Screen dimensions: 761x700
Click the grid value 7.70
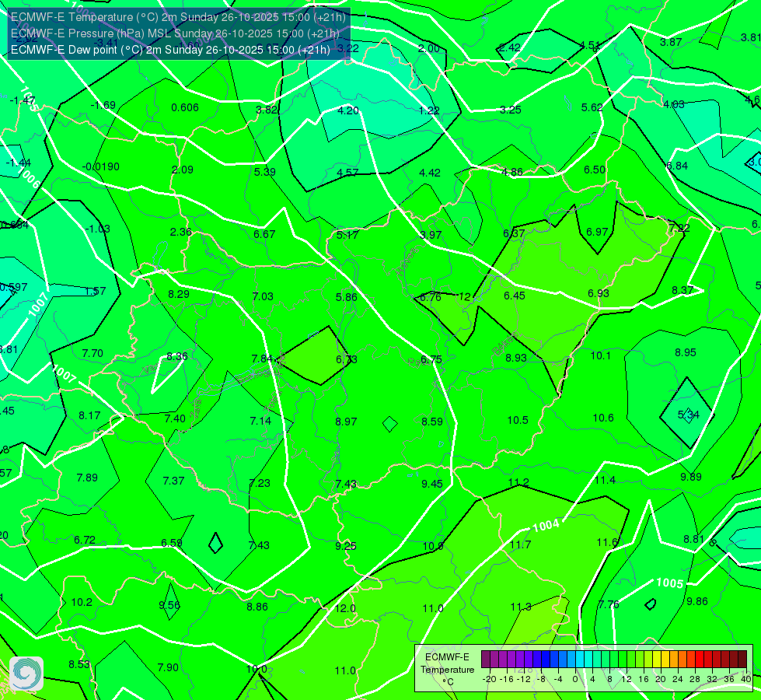(x=93, y=353)
